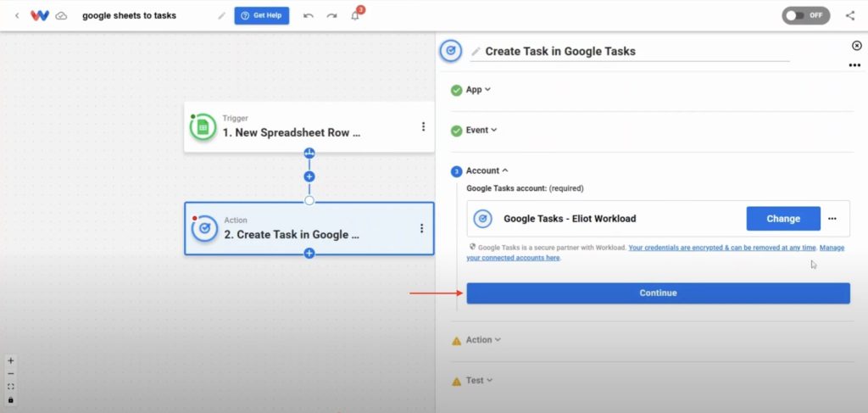Image resolution: width=868 pixels, height=413 pixels.
Task: Open the credentials are encrypted link
Action: pyautogui.click(x=722, y=248)
